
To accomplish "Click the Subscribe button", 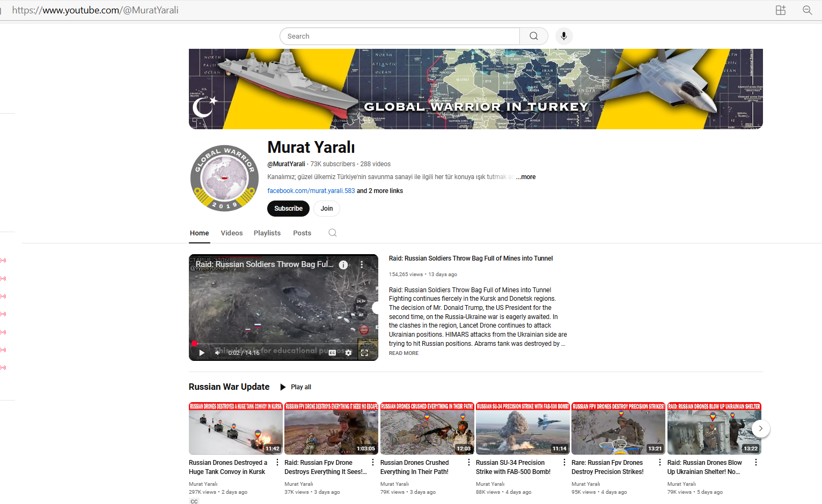I will 288,209.
